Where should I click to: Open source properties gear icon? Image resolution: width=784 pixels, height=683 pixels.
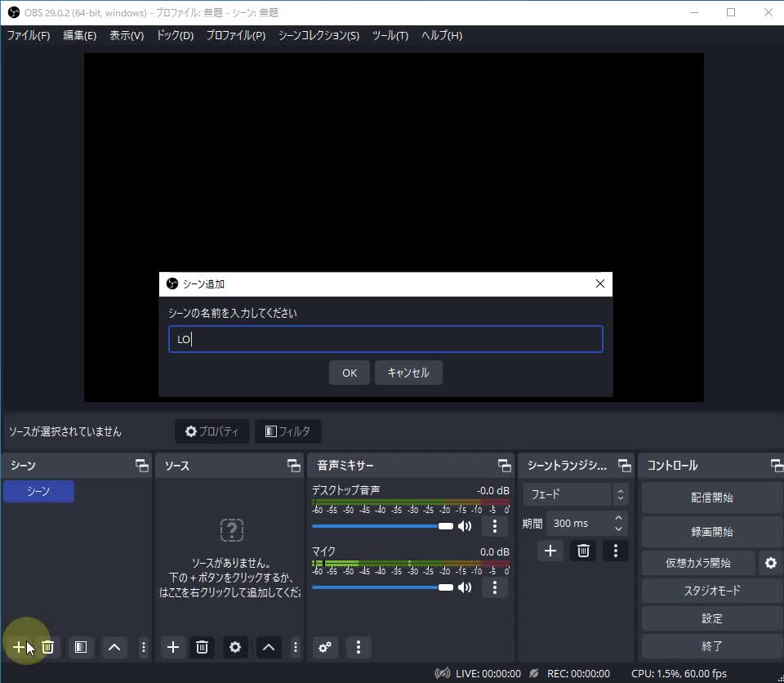pos(235,647)
